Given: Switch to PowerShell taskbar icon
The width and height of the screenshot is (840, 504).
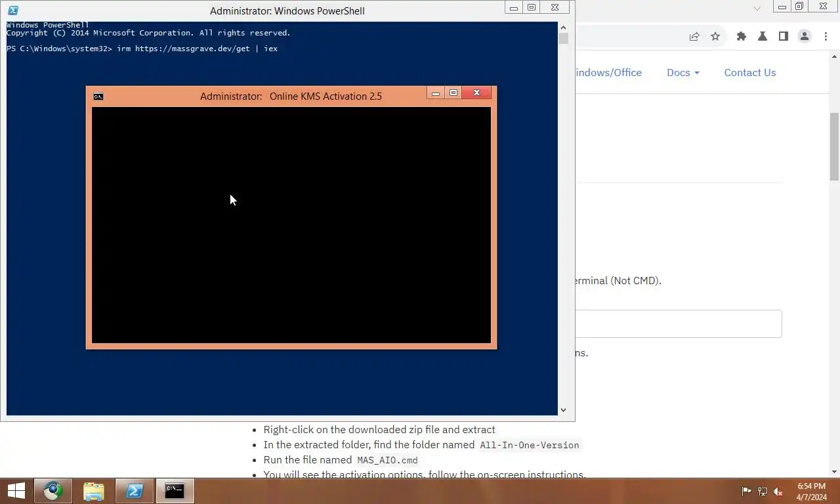Looking at the screenshot, I should [x=135, y=491].
